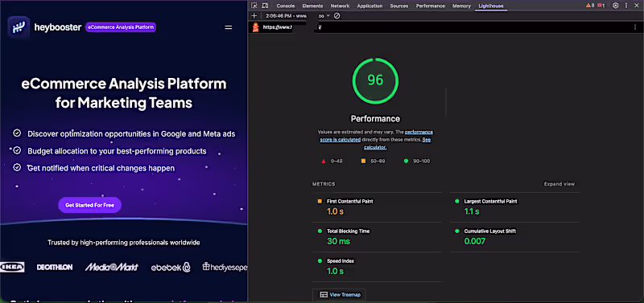Open the Network tab
The width and height of the screenshot is (644, 303).
[340, 6]
